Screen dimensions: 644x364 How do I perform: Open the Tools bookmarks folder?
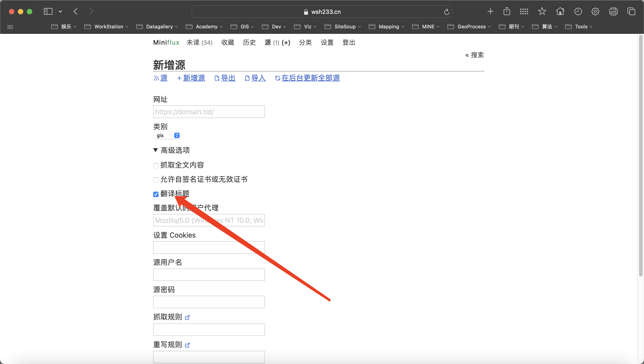click(x=578, y=27)
